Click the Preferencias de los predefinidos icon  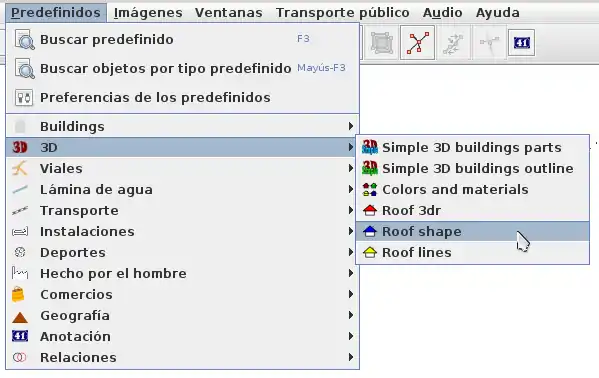click(x=24, y=97)
